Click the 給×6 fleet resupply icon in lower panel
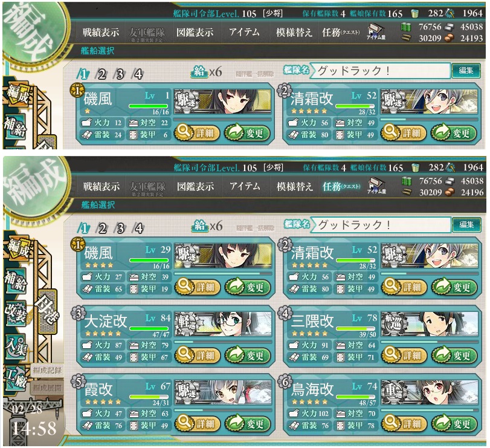The height and width of the screenshot is (448, 490). point(207,226)
